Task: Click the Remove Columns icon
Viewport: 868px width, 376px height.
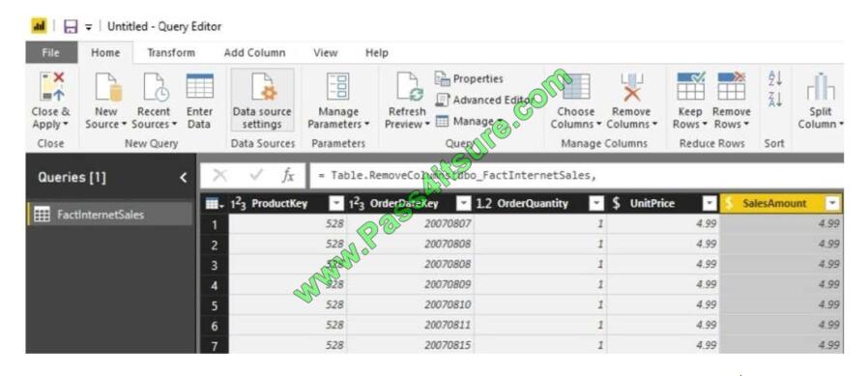Action: tap(631, 88)
